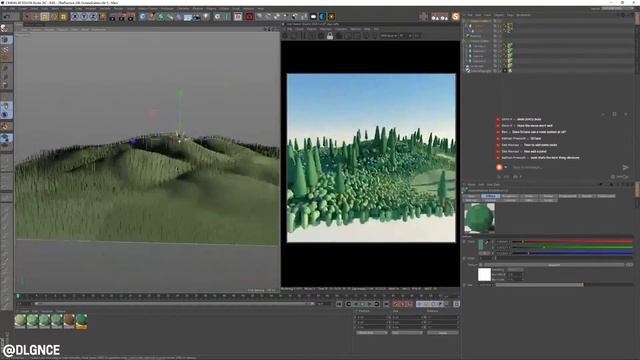The image size is (640, 360).
Task: Select the highlighted Scale tool in top toolbar
Action: pyautogui.click(x=44, y=17)
